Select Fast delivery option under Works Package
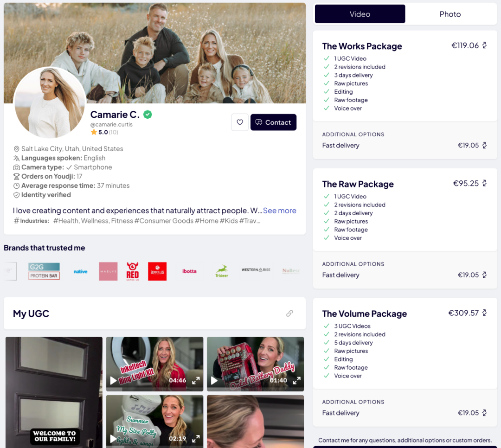501x448 pixels. pos(405,146)
